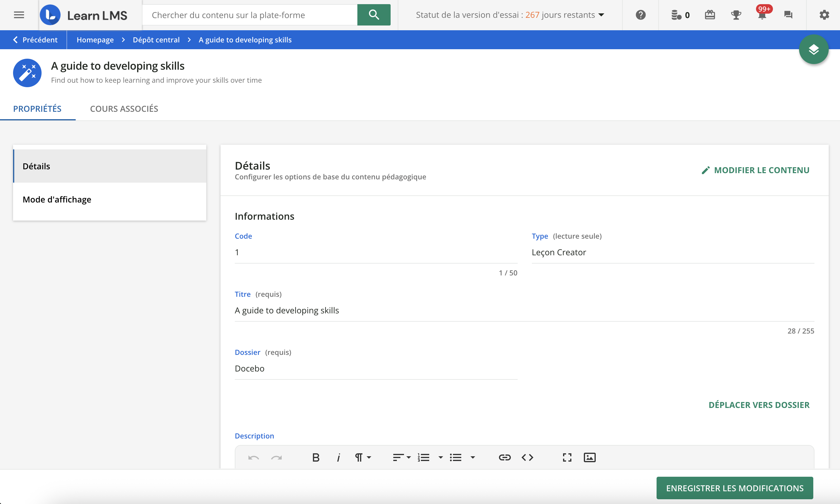Insert a link in description editor
Screen dimensions: 840x504
[505, 457]
